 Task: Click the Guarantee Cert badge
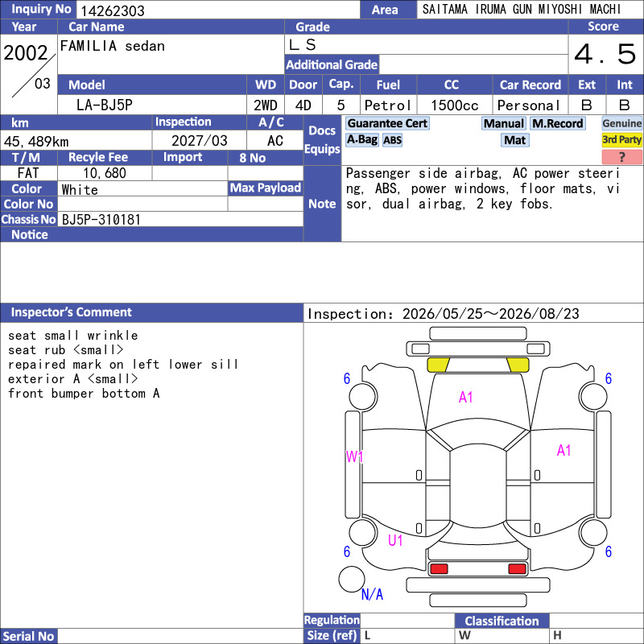(x=387, y=123)
